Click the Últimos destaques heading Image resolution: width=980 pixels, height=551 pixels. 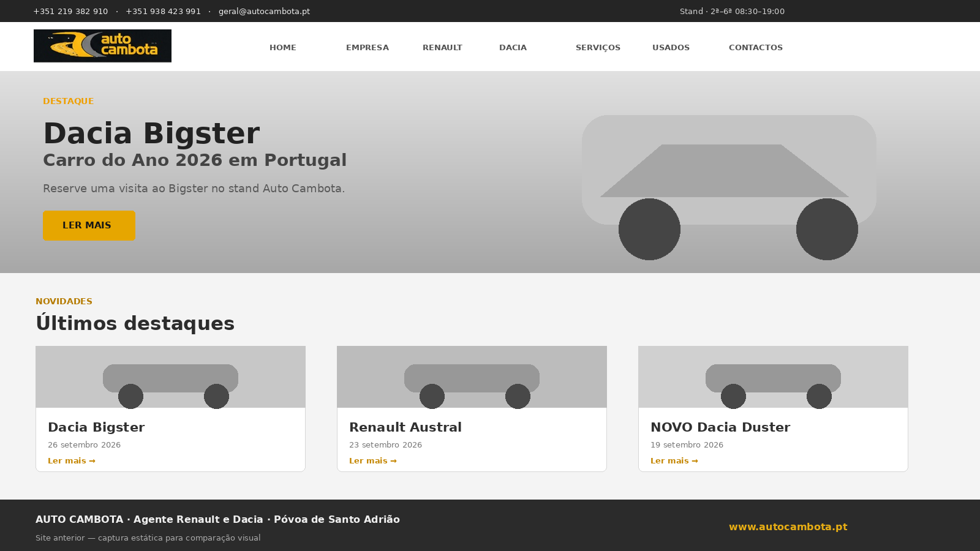[135, 323]
